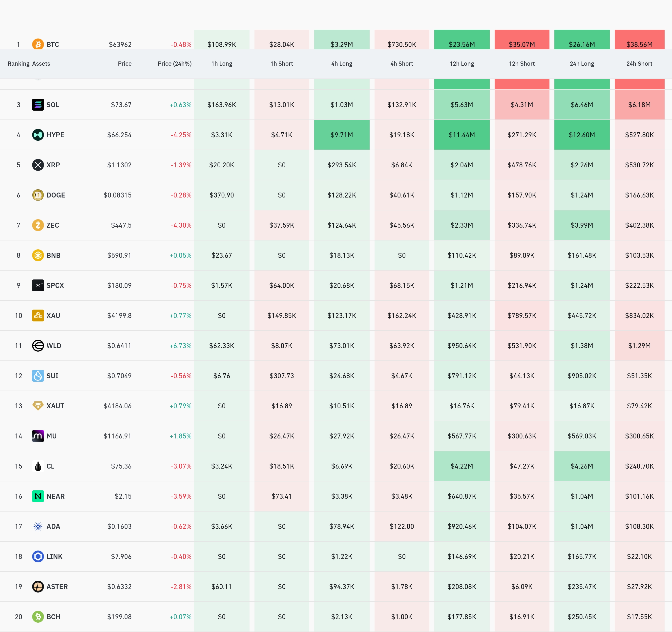This screenshot has width=672, height=632.
Task: Select the XRP coin icon
Action: [x=38, y=165]
